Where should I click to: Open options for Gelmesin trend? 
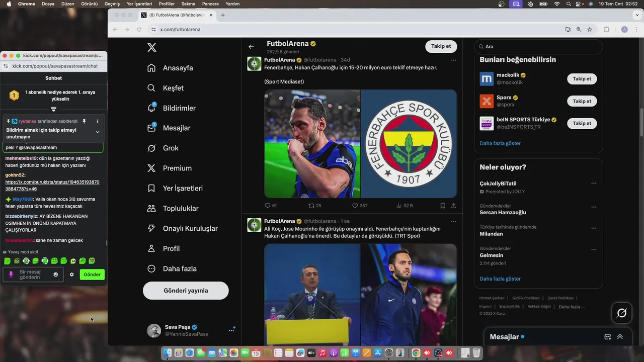pos(594,249)
